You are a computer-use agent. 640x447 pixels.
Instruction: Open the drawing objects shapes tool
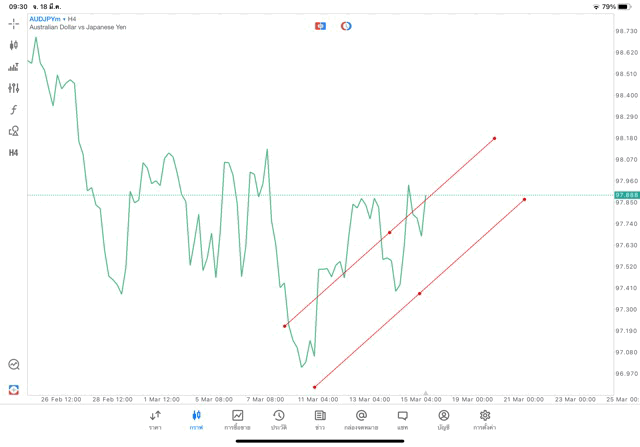click(14, 131)
